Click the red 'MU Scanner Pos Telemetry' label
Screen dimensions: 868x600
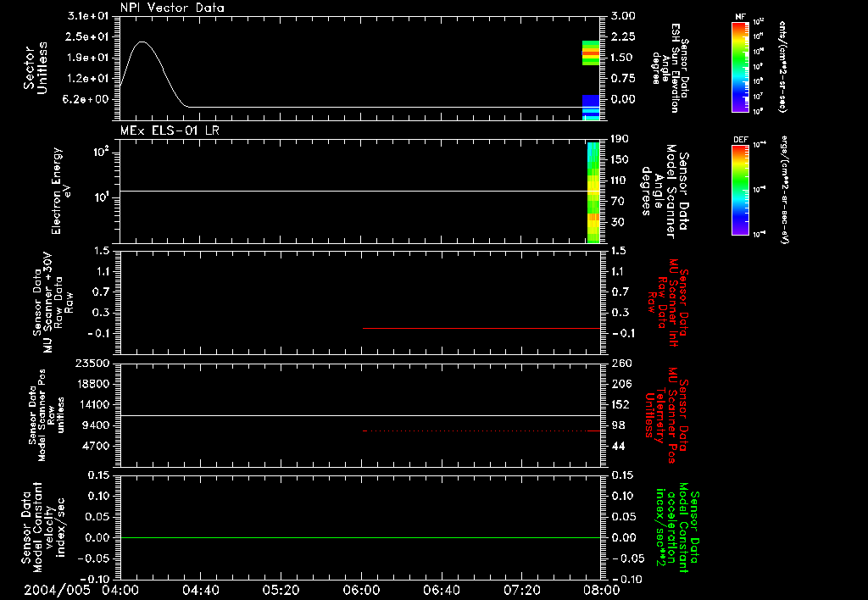click(x=667, y=415)
